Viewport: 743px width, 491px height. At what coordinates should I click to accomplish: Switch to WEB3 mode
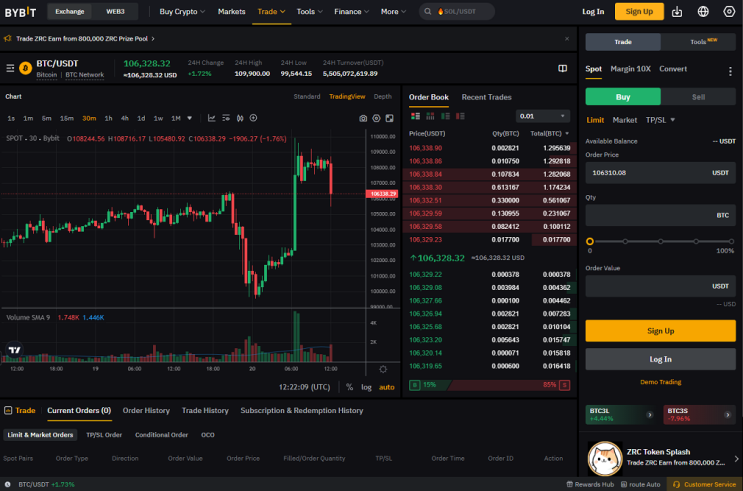(115, 11)
